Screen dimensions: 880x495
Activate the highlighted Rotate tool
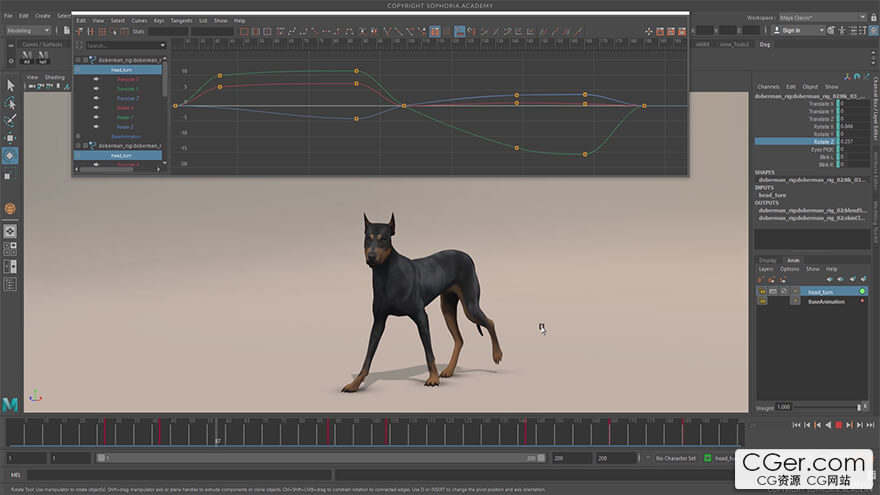[x=10, y=156]
